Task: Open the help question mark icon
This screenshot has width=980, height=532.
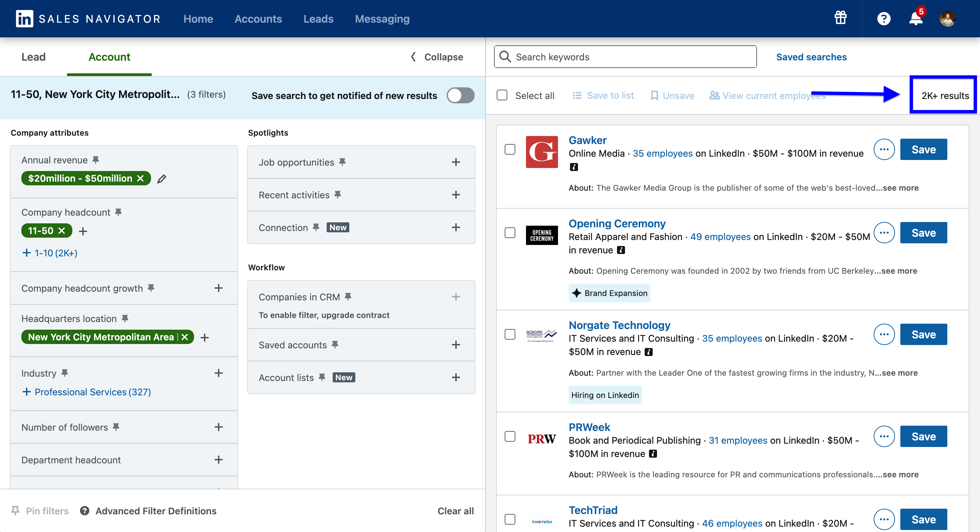Action: (x=884, y=19)
